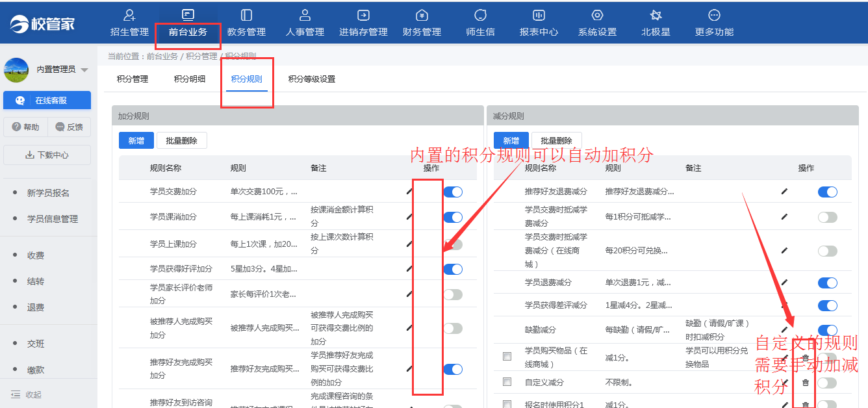The width and height of the screenshot is (868, 408).
Task: Open the 系统设置 module icon
Action: click(597, 15)
